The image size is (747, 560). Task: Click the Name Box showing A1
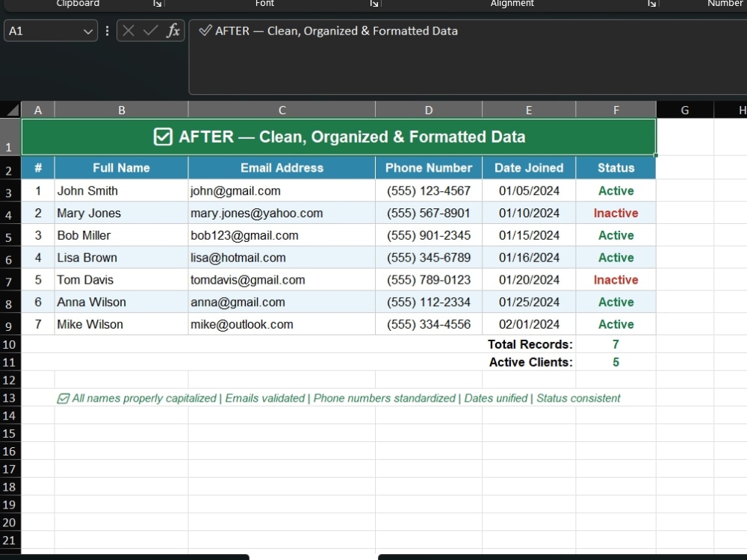coord(44,31)
